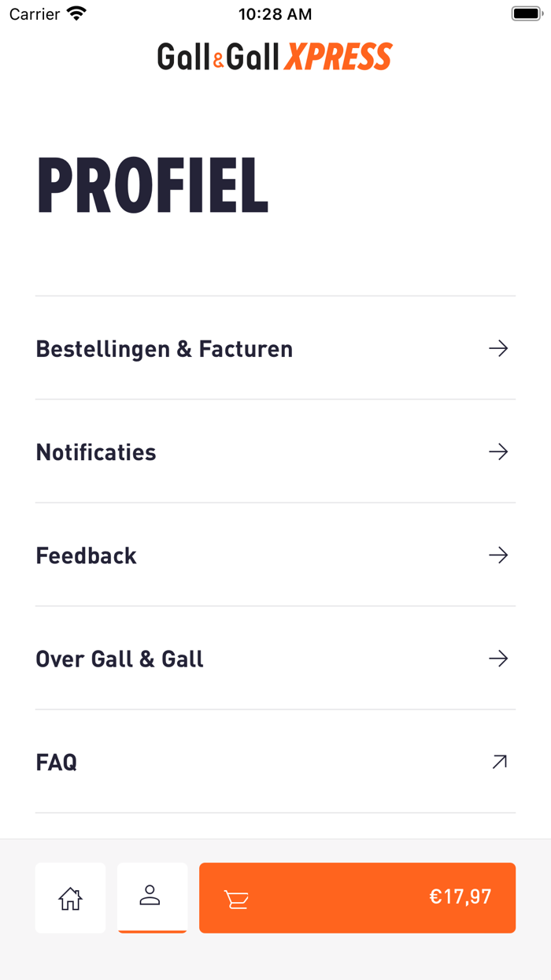Tap the €17,97 cart total
Screen dimensions: 551x980
click(x=460, y=896)
